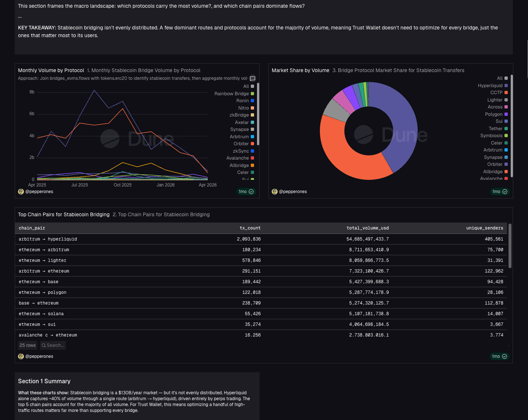Select the 'base → ethereum' table cell
This screenshot has width=528, height=420.
pos(39,303)
